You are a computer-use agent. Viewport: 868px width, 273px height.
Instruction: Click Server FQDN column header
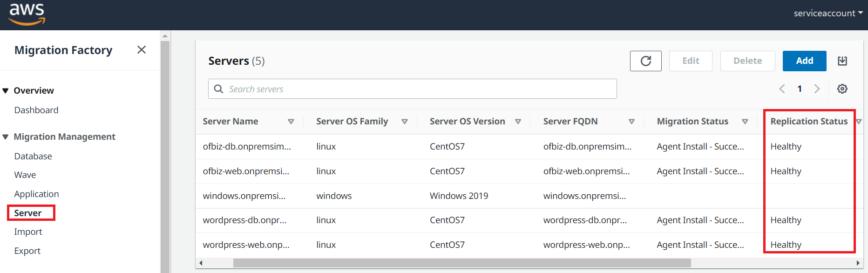pyautogui.click(x=570, y=121)
